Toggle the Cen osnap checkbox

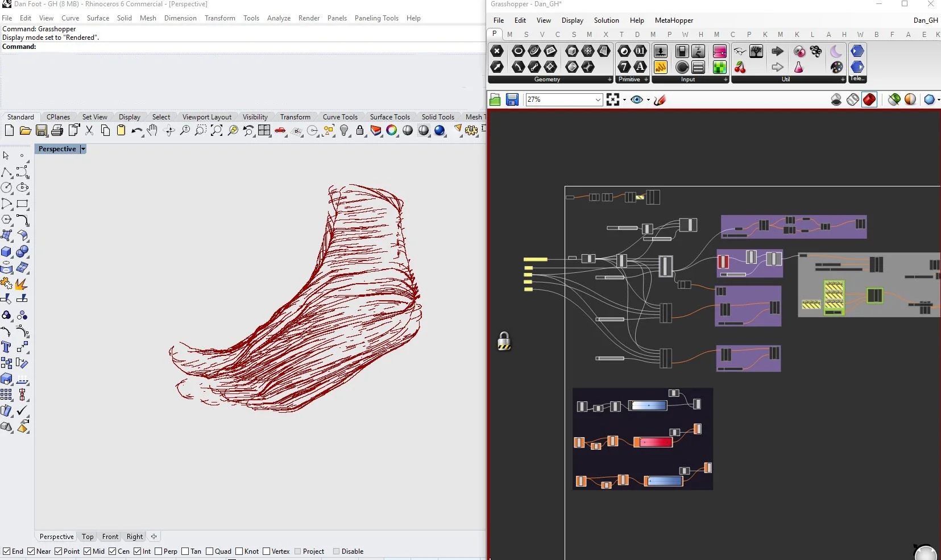pos(113,551)
